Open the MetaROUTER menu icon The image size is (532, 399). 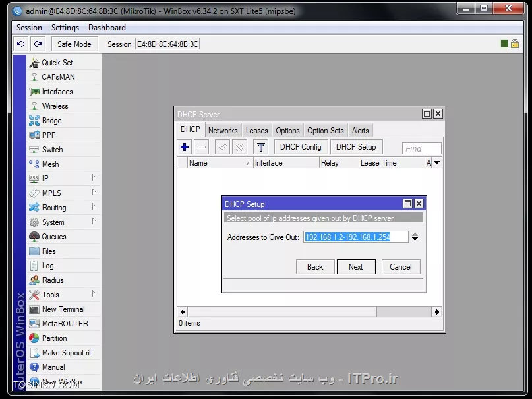[x=34, y=324]
